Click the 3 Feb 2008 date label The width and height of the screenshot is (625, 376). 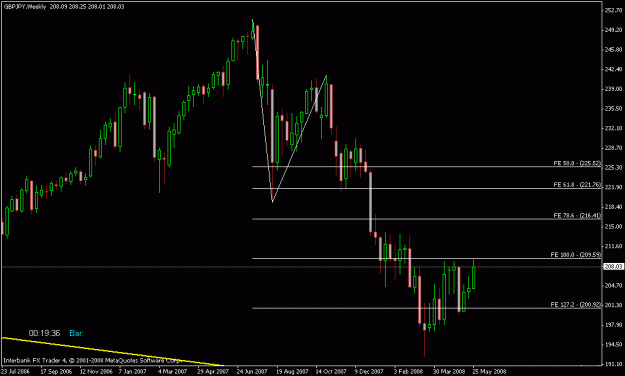click(x=409, y=371)
